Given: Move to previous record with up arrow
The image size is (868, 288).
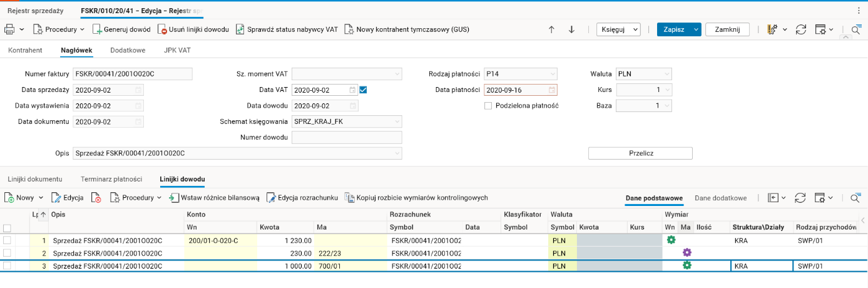Looking at the screenshot, I should tap(551, 29).
